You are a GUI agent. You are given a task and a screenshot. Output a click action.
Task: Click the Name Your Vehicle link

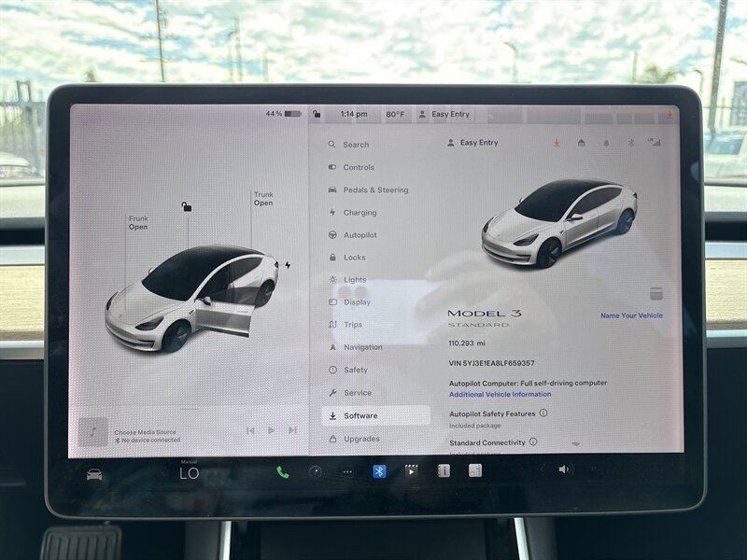[x=631, y=315]
